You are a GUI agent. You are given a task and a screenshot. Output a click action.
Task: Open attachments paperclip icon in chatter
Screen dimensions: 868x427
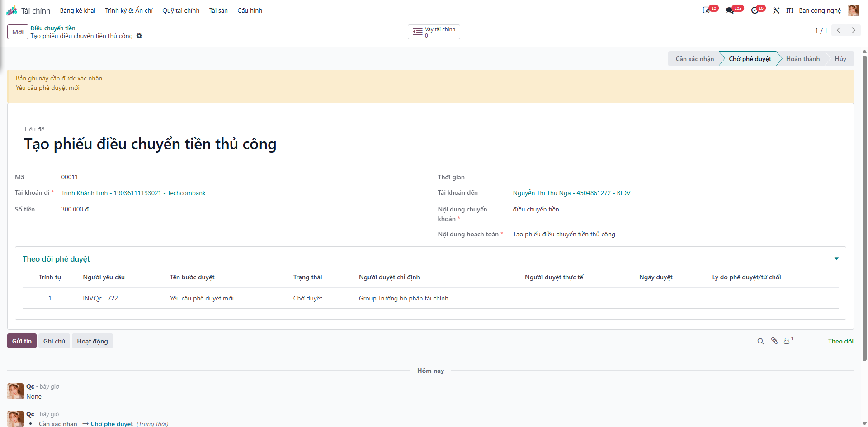[774, 341]
